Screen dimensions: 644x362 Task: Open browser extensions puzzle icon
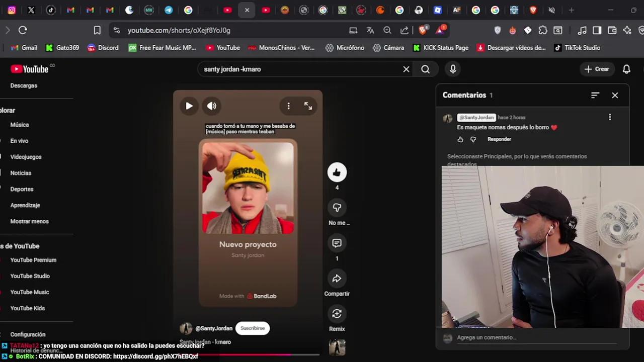(x=543, y=30)
